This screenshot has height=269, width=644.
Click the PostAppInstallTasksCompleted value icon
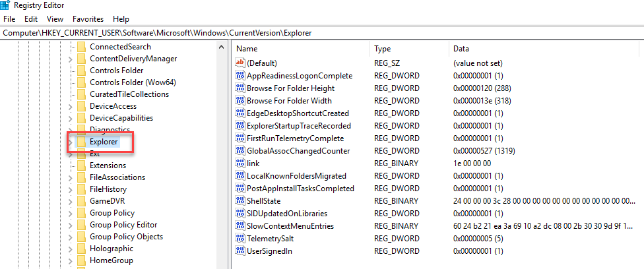[x=240, y=188]
